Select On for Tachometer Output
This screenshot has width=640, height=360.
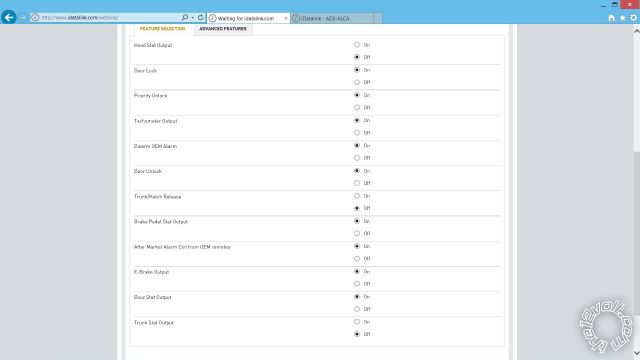pos(357,120)
